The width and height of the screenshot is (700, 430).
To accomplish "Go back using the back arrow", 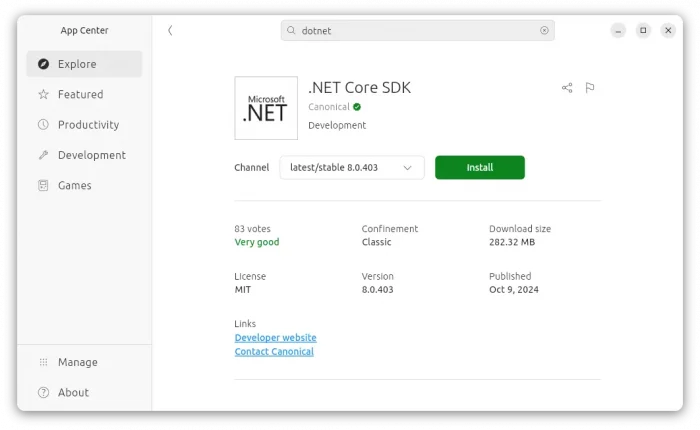I will [170, 30].
